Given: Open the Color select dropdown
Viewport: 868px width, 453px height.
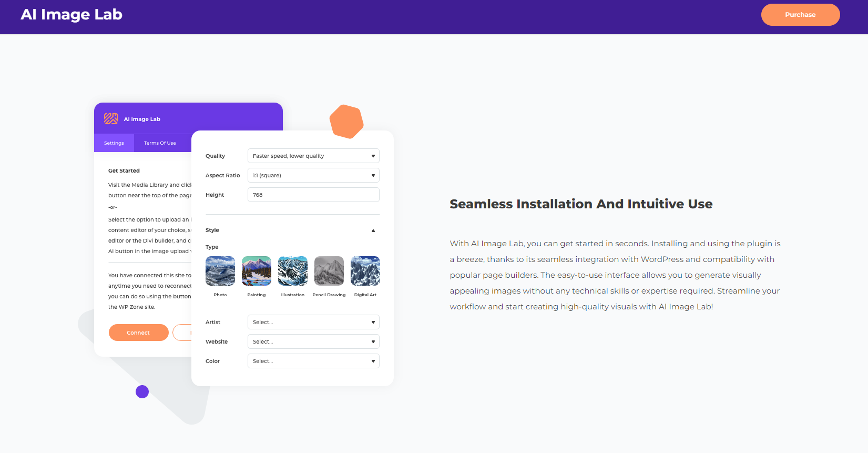Looking at the screenshot, I should click(x=313, y=361).
